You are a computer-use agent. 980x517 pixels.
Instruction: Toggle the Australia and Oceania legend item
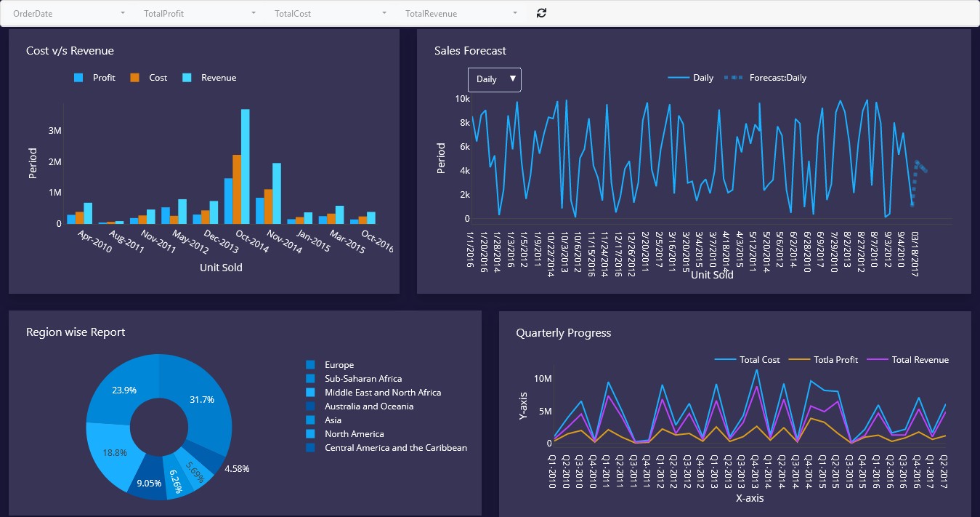coord(360,406)
